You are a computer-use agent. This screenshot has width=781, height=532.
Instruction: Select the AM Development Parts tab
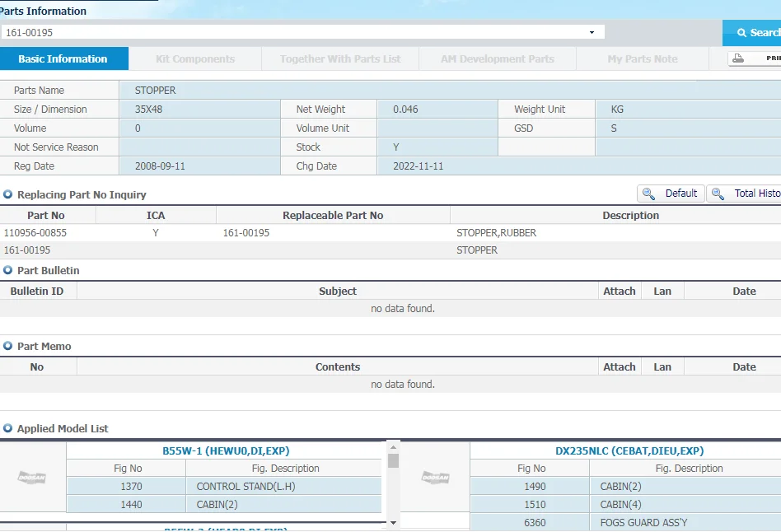(497, 59)
